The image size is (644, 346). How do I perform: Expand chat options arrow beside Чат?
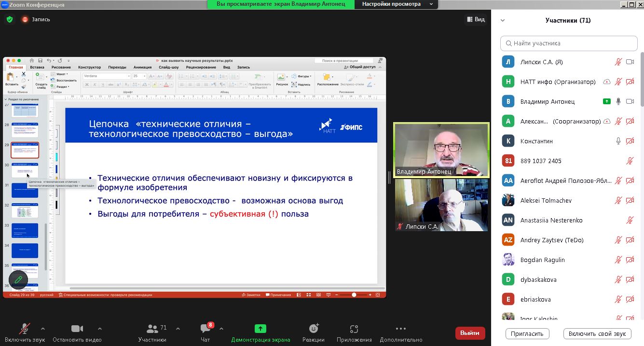click(x=221, y=329)
